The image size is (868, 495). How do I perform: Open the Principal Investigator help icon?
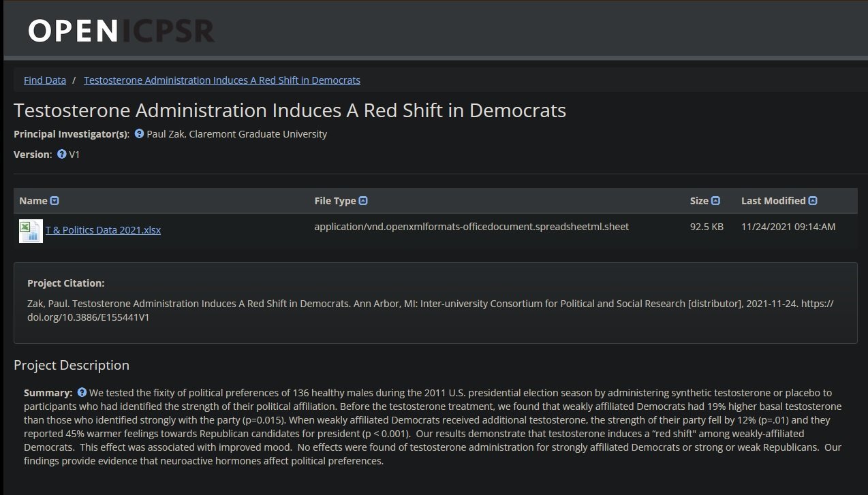click(139, 134)
